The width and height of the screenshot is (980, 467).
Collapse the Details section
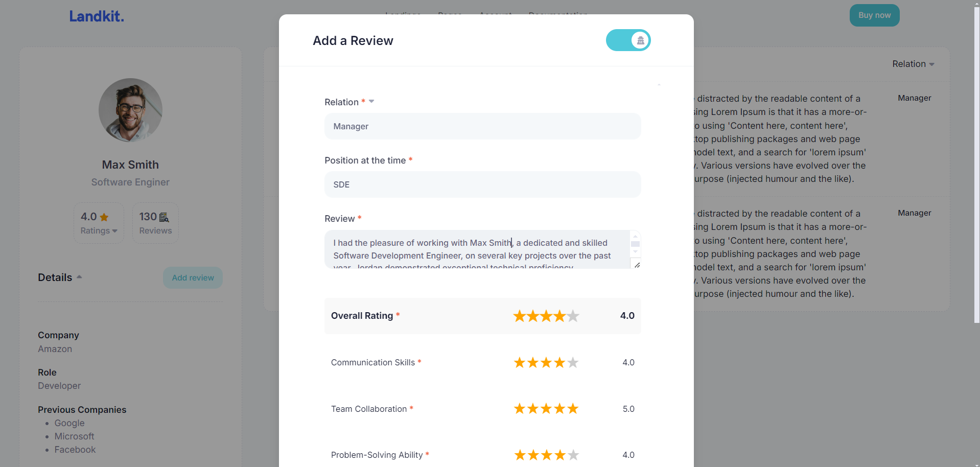tap(79, 277)
